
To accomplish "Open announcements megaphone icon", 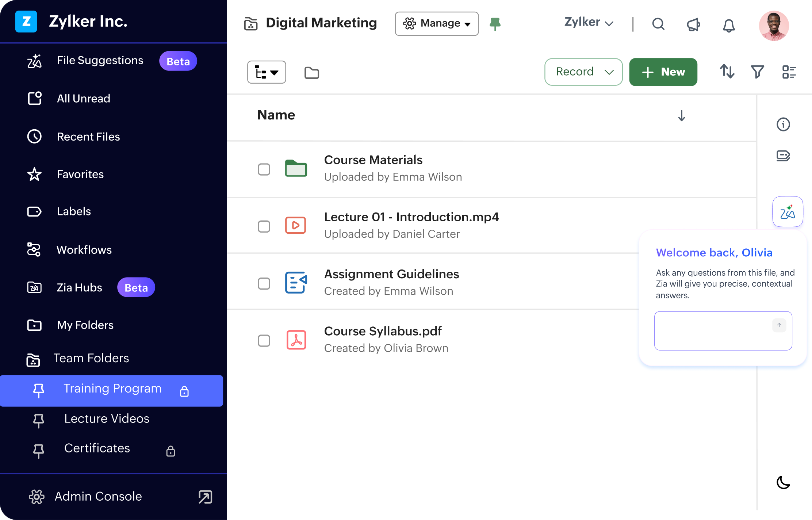I will tap(693, 24).
